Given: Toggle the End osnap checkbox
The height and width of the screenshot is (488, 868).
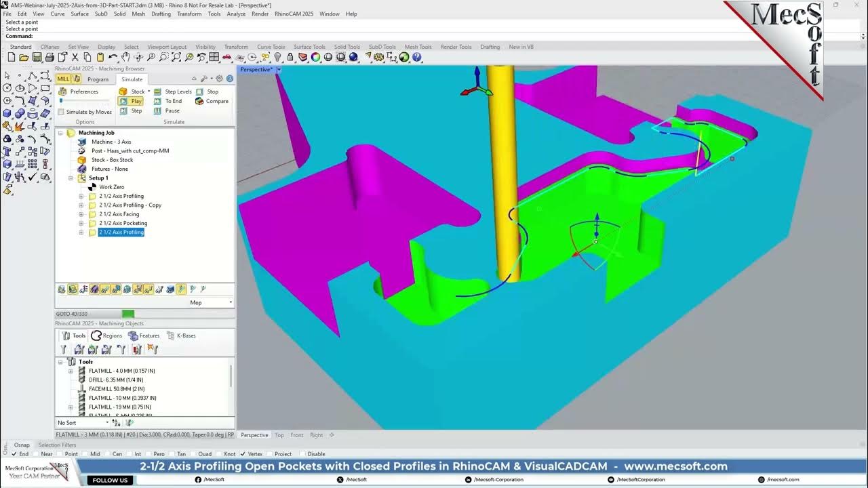Looking at the screenshot, I should [x=13, y=454].
